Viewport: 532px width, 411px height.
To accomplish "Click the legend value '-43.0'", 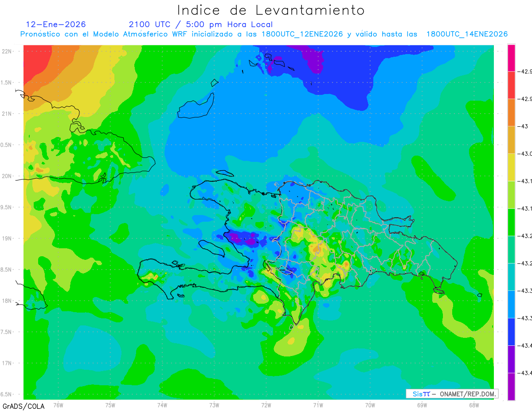I will (x=525, y=154).
